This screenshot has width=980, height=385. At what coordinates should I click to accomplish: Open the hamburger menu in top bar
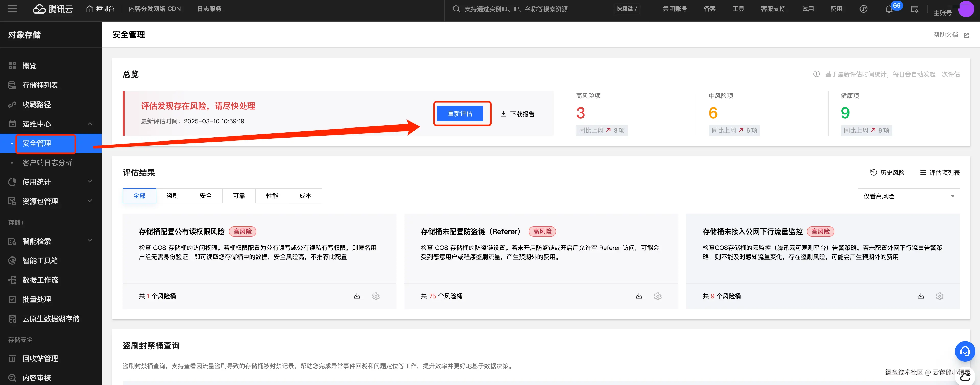click(12, 9)
